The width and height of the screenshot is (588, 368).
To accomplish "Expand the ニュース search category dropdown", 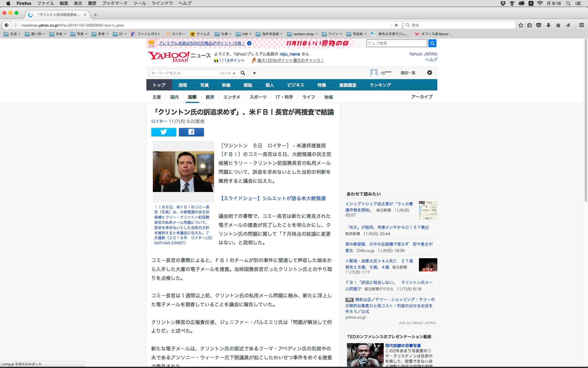I will [x=227, y=73].
